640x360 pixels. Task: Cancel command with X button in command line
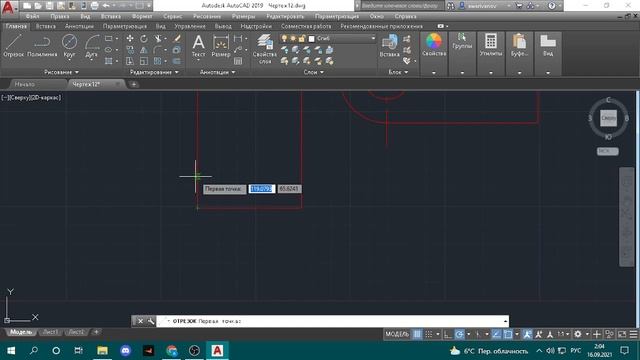(x=140, y=321)
